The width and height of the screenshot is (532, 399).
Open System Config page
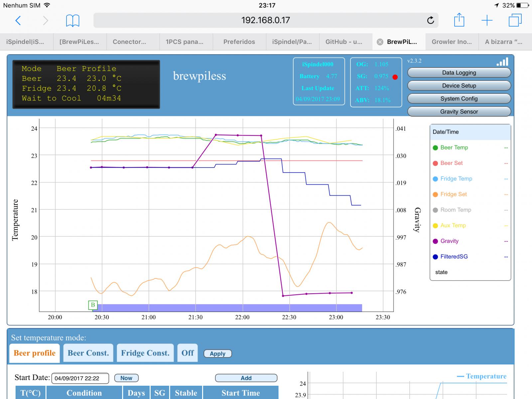point(459,99)
